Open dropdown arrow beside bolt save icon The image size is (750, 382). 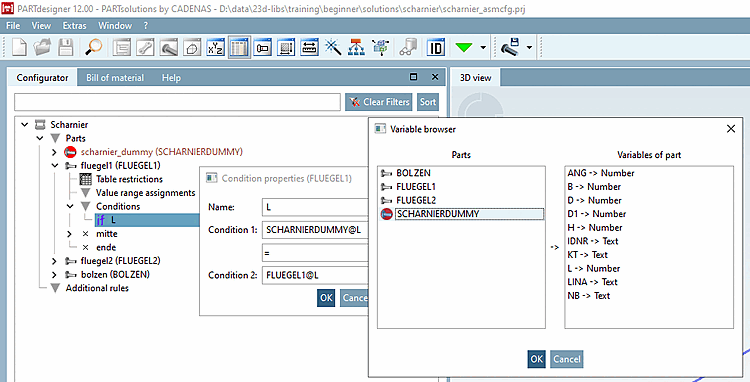(529, 47)
